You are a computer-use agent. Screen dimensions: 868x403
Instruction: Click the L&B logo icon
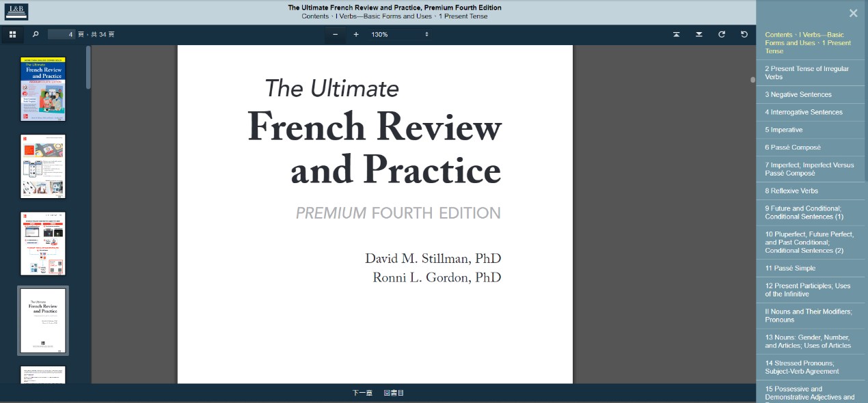(x=16, y=12)
